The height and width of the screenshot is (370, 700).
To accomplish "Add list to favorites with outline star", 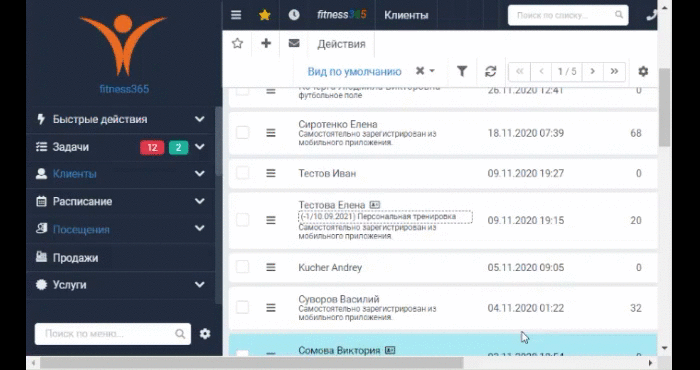I will [238, 44].
